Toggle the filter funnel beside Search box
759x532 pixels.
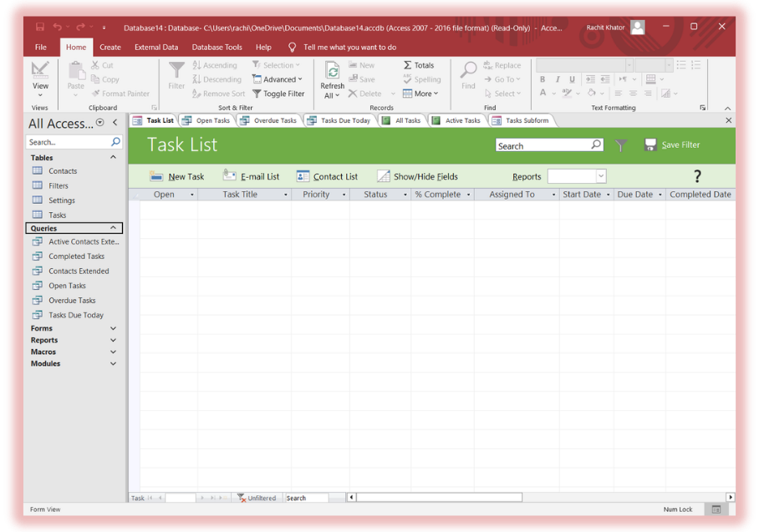621,145
